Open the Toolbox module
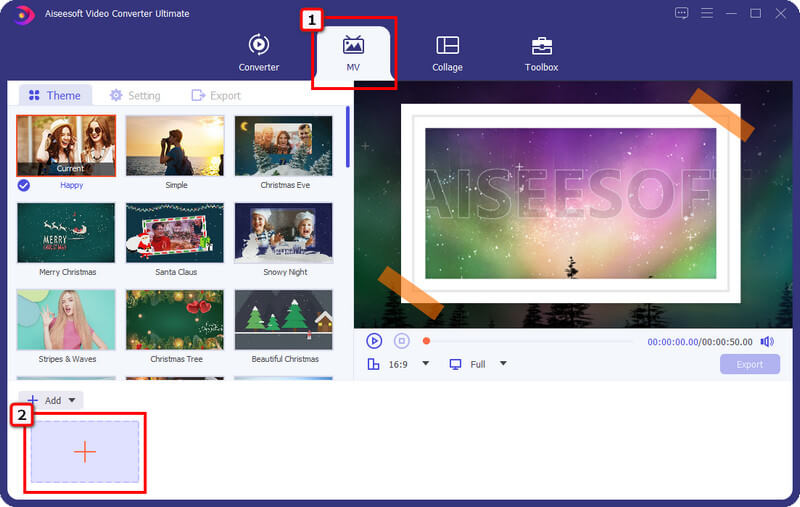800x507 pixels. 541,53
